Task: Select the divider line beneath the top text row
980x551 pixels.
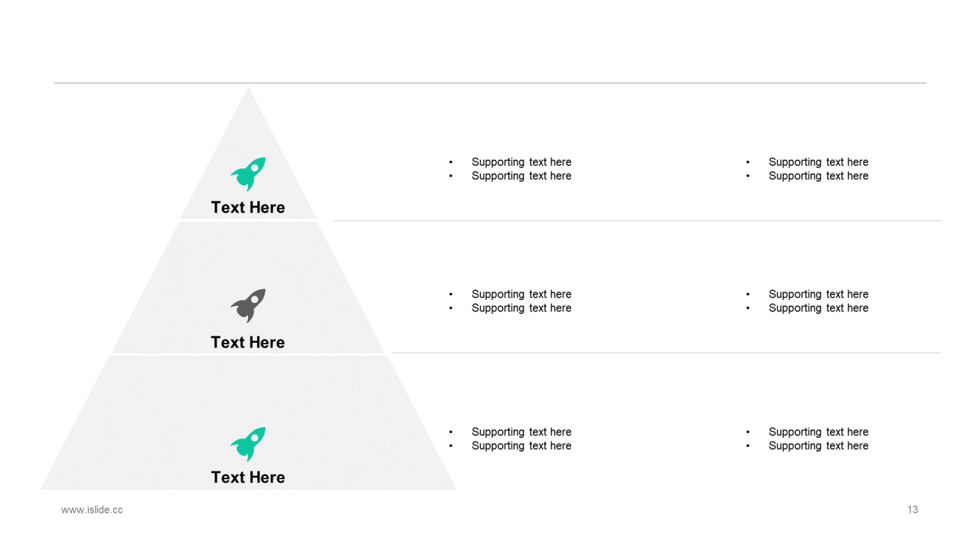Action: click(x=637, y=221)
